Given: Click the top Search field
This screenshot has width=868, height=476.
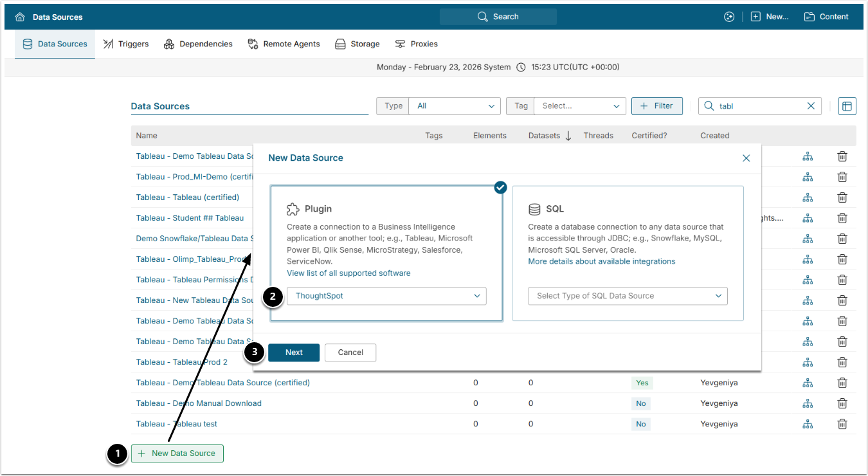Looking at the screenshot, I should (x=498, y=17).
